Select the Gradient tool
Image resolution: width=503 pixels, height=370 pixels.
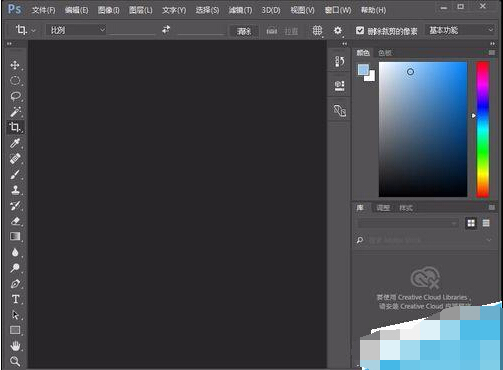coord(15,236)
